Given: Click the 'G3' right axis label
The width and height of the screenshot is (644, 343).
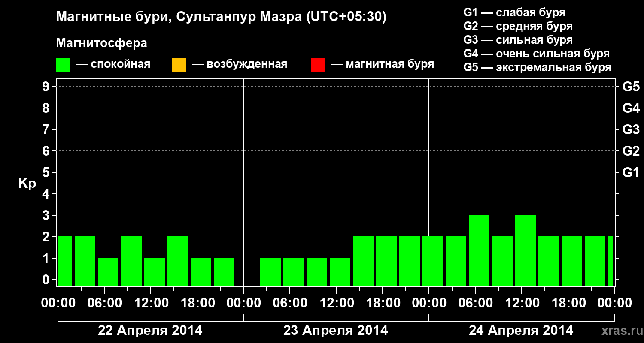Looking at the screenshot, I should [x=631, y=129].
